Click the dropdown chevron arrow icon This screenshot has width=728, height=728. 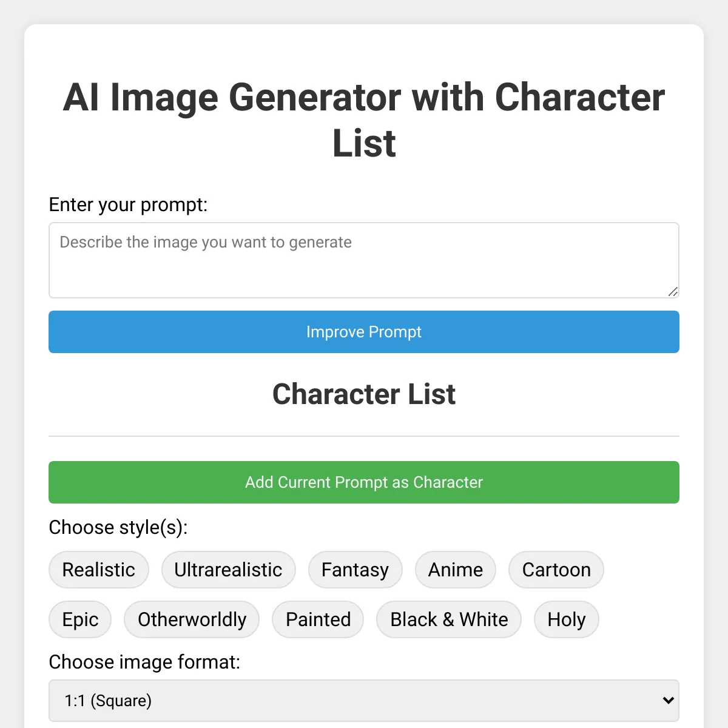(669, 701)
